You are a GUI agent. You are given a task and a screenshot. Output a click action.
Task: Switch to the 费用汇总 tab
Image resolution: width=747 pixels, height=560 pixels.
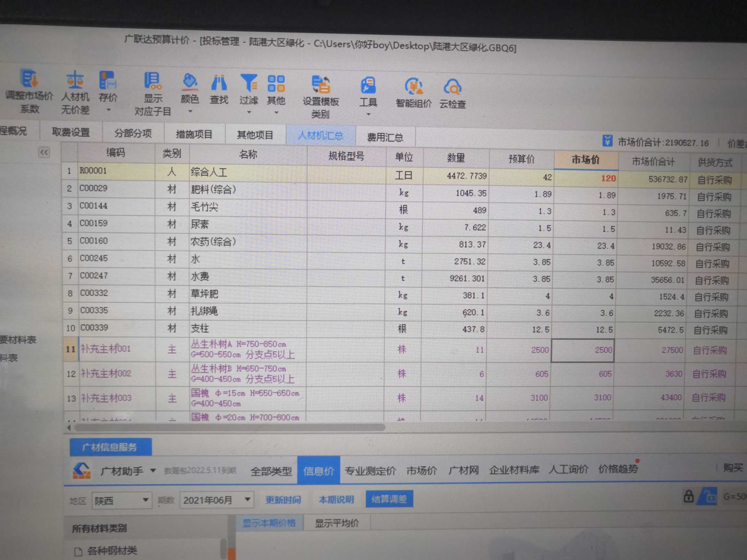pos(385,137)
